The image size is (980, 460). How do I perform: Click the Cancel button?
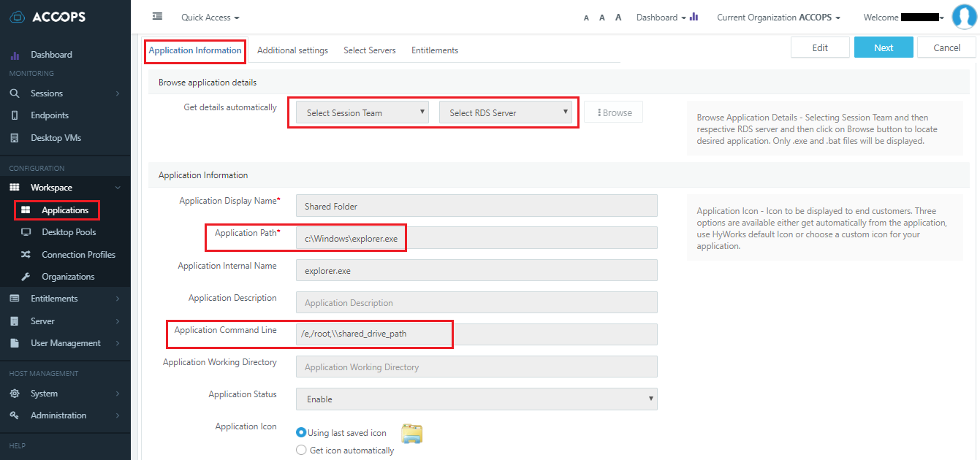click(x=947, y=47)
